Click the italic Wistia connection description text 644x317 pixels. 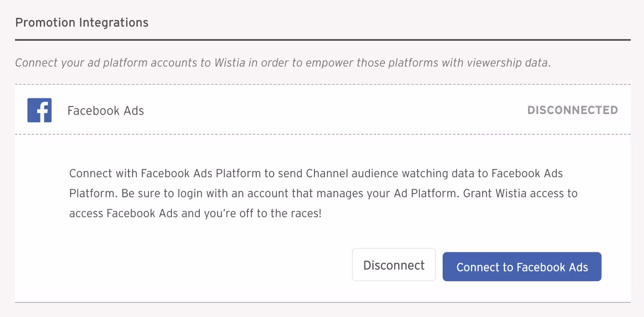click(283, 63)
